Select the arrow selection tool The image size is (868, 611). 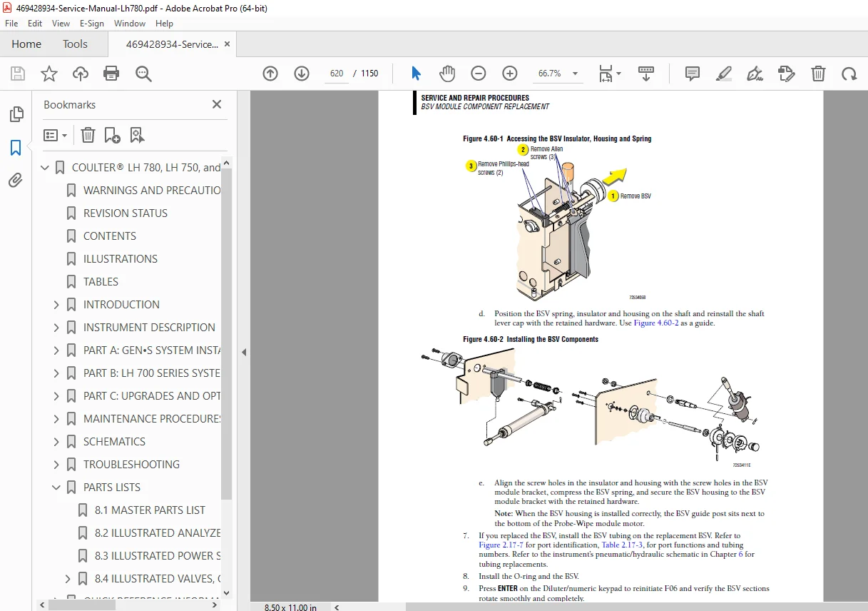[x=417, y=74]
